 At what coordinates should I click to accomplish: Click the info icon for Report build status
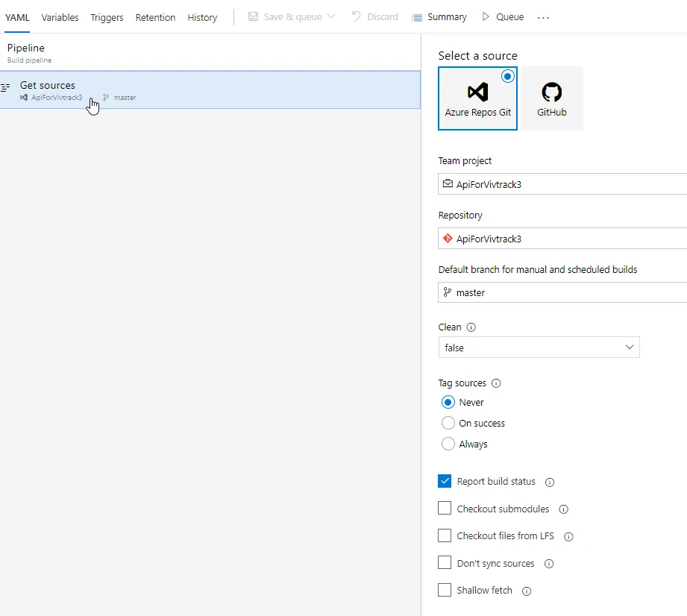(x=550, y=483)
